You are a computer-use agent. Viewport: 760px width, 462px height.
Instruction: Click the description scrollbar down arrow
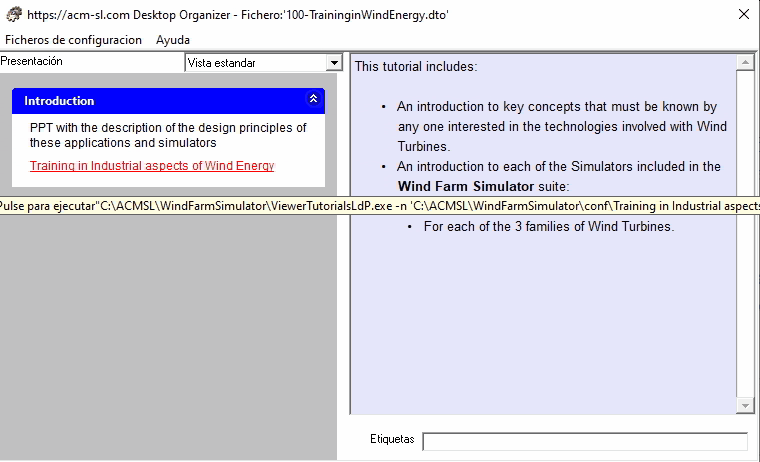coord(745,406)
